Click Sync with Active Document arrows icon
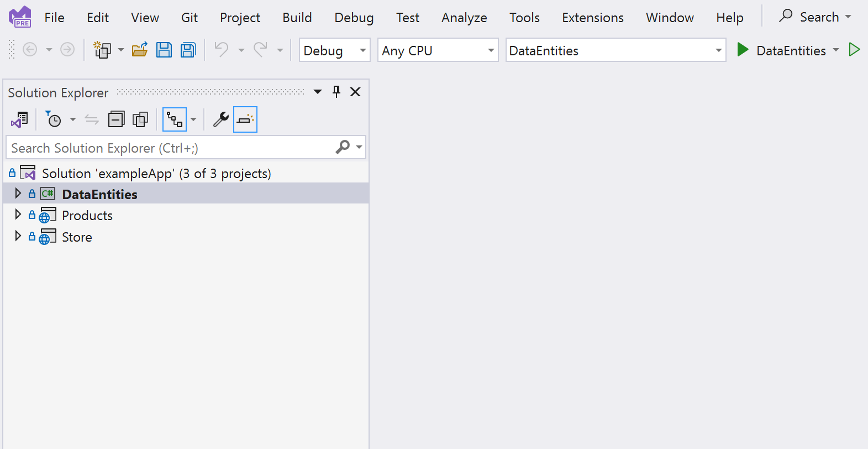This screenshot has height=449, width=868. coord(92,119)
